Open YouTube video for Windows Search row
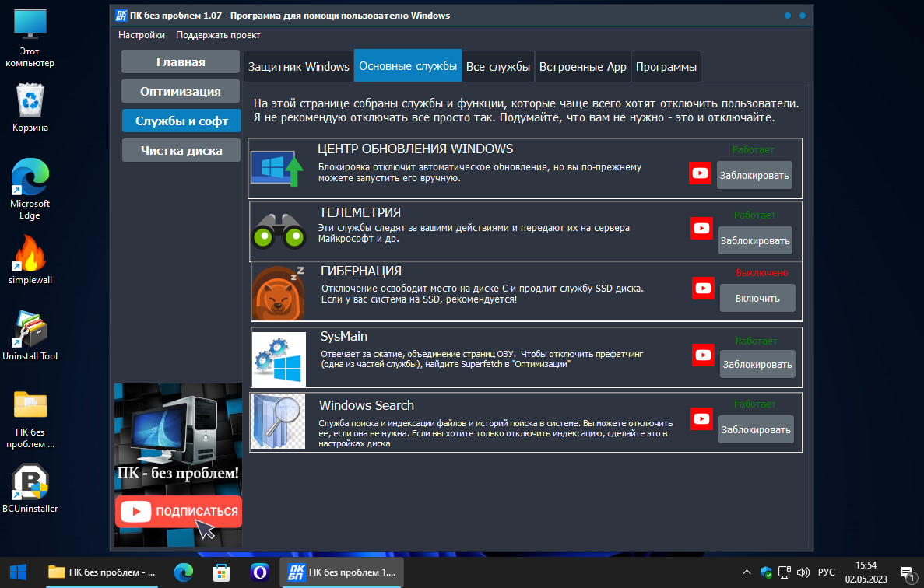This screenshot has width=924, height=588. click(701, 418)
